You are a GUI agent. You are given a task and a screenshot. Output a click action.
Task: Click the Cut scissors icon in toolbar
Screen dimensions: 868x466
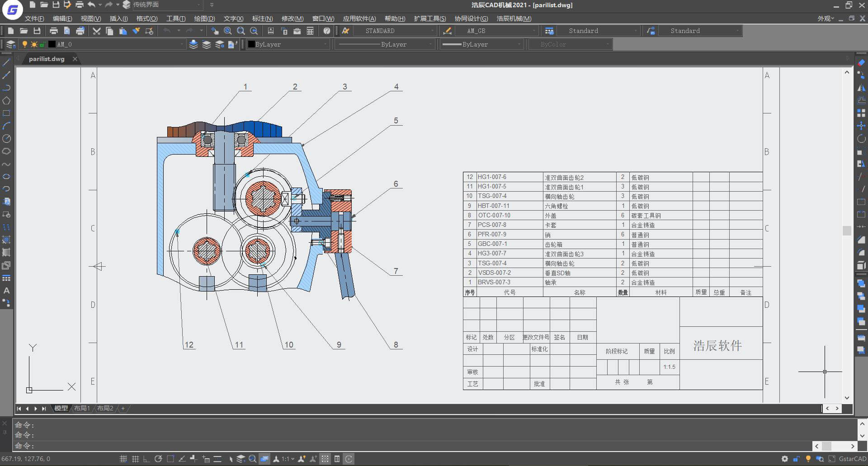(x=96, y=31)
